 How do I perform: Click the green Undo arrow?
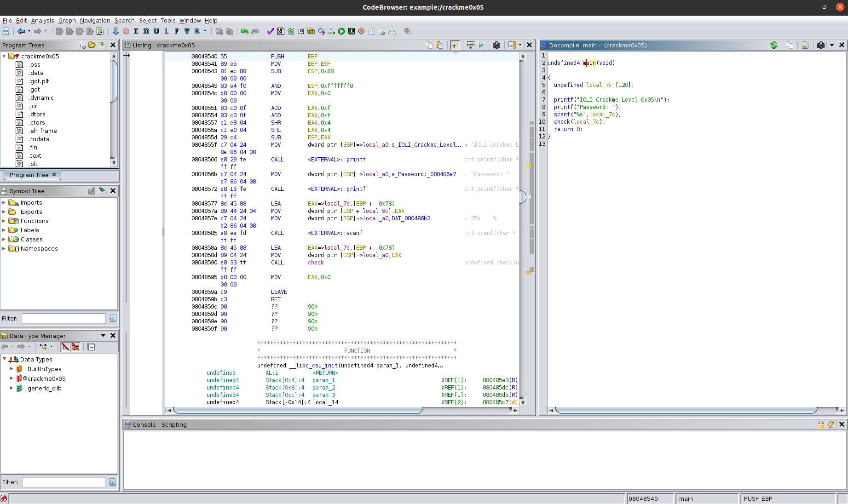pos(244,31)
